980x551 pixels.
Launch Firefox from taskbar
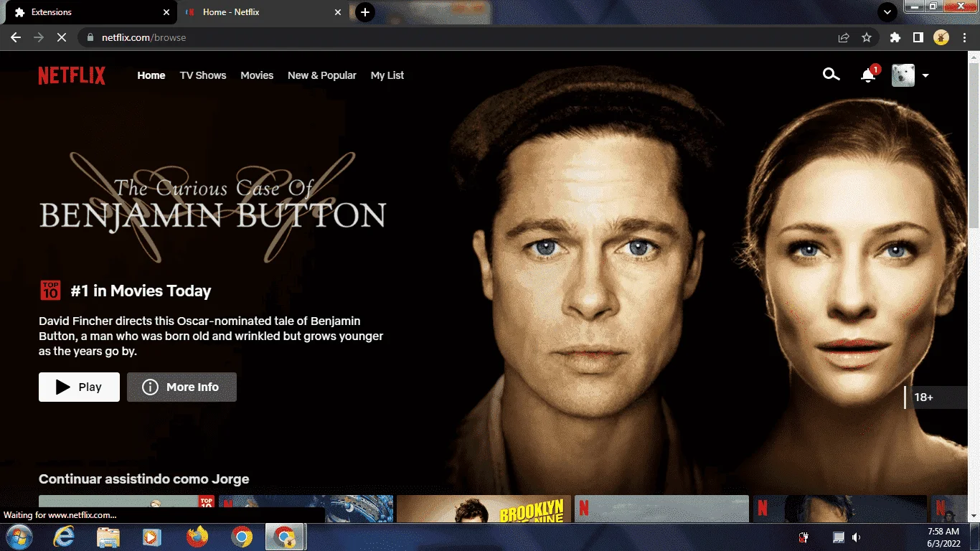click(197, 537)
